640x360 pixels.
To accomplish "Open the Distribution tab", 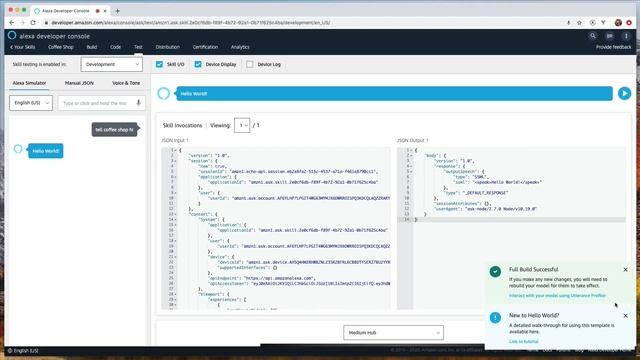I will click(x=168, y=47).
